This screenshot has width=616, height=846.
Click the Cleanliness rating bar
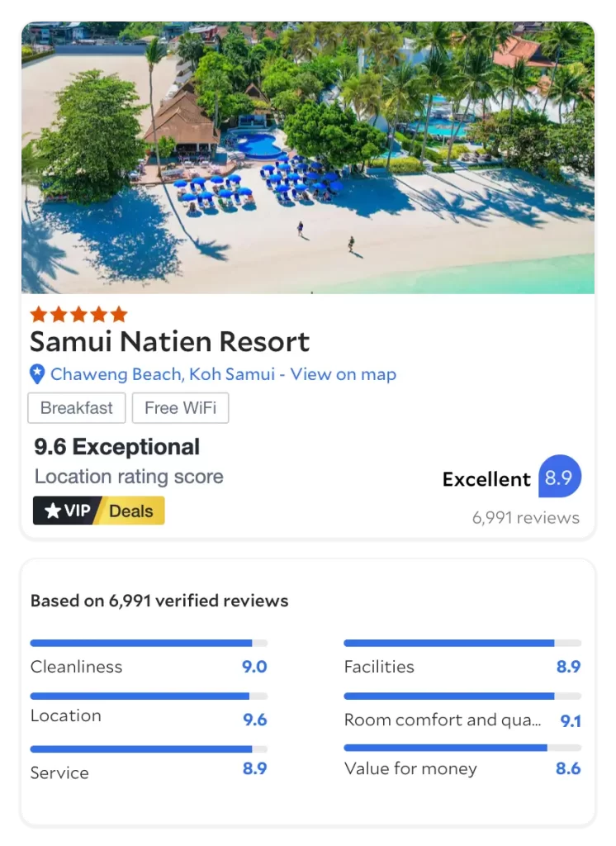pos(149,643)
